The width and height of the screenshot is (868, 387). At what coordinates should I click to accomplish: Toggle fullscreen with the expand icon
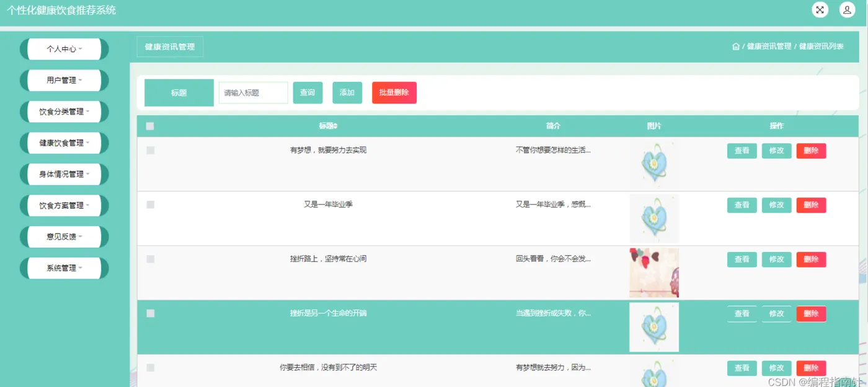coord(820,10)
